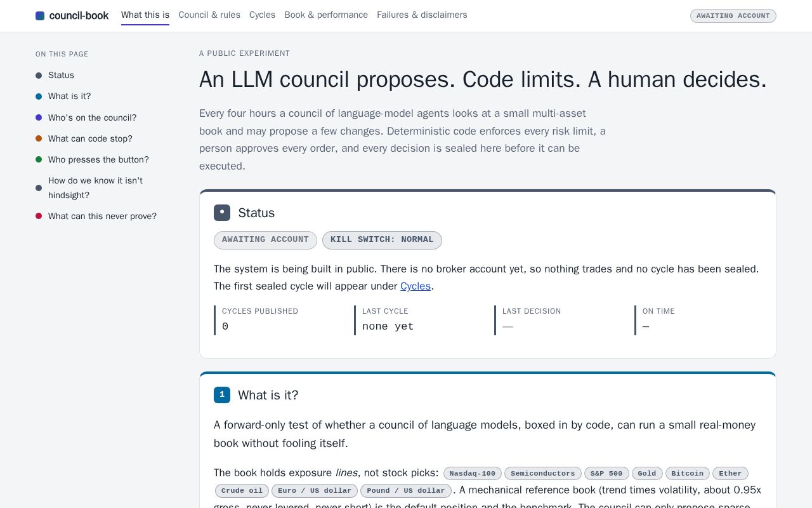Follow the Cycles link in Status text
This screenshot has width=812, height=508.
click(x=416, y=286)
